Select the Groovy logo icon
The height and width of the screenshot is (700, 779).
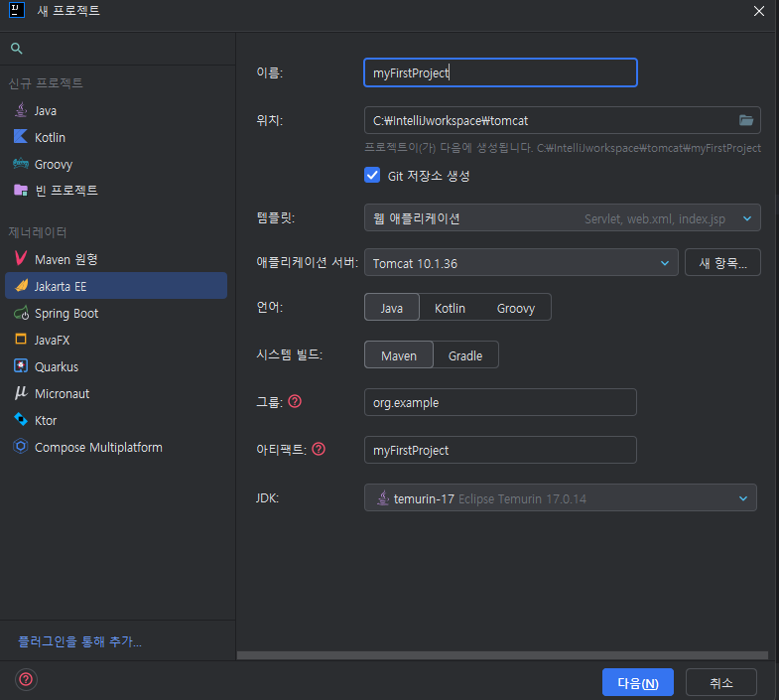coord(21,164)
